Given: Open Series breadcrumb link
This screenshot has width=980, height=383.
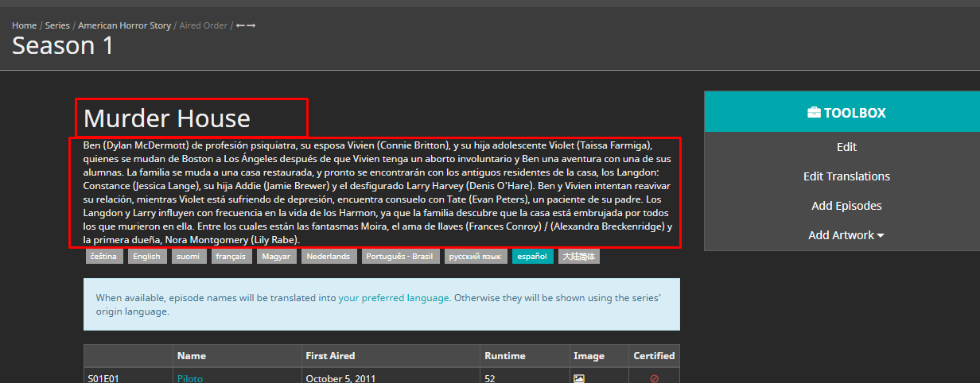Looking at the screenshot, I should pyautogui.click(x=57, y=25).
